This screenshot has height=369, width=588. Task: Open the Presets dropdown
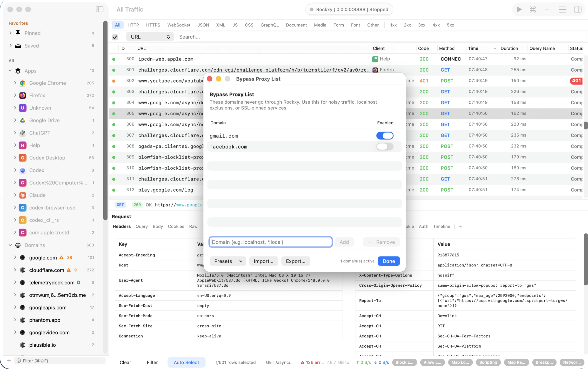tap(228, 261)
